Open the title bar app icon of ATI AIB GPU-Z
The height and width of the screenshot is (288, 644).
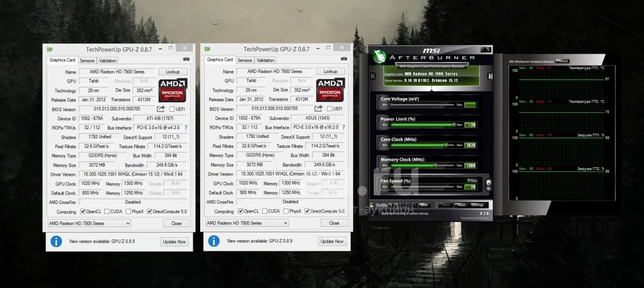tap(50, 49)
